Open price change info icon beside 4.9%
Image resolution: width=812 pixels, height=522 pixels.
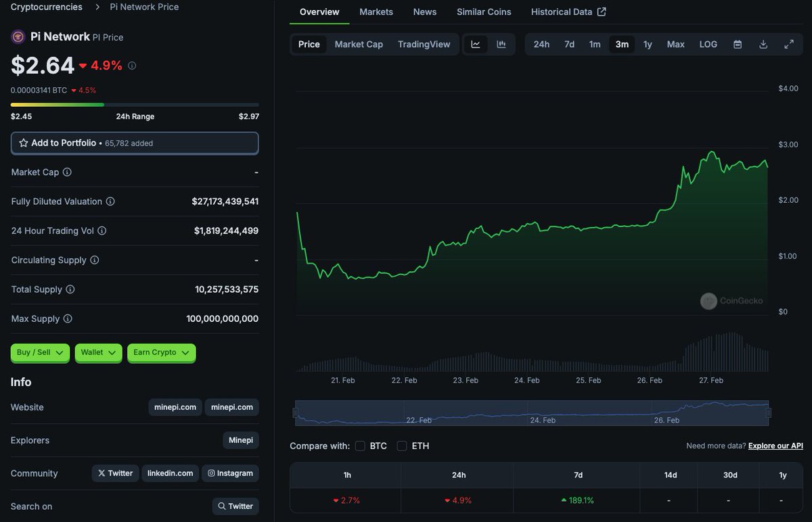pyautogui.click(x=132, y=66)
